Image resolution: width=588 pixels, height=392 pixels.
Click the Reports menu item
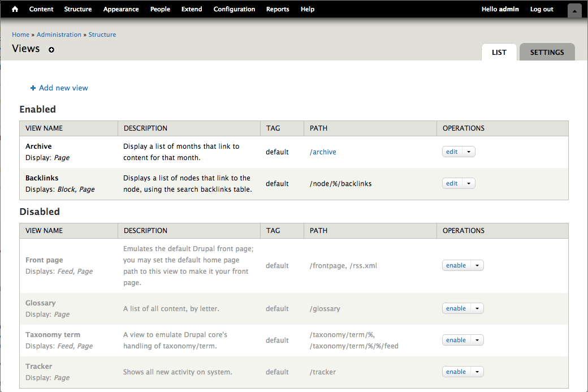coord(278,9)
